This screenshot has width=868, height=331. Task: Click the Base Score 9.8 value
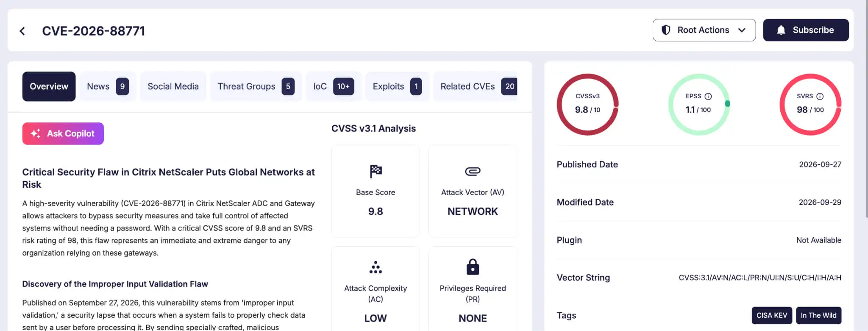click(376, 211)
